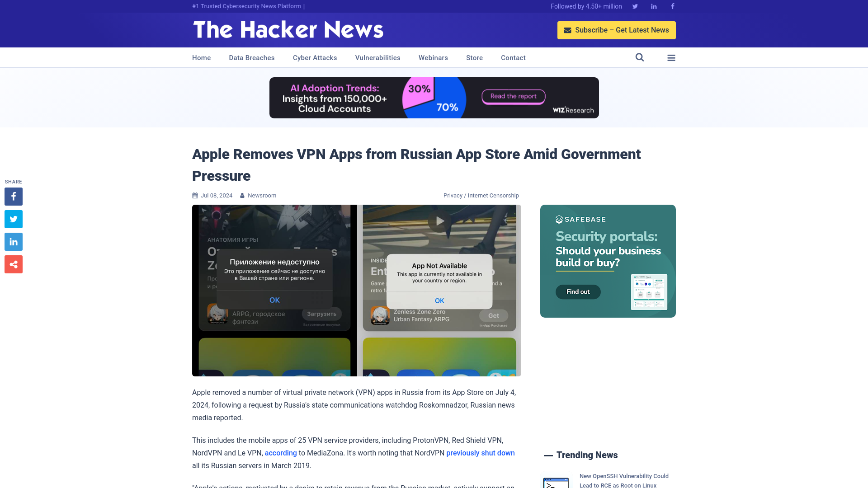Click the Find out button in SafeBase ad
This screenshot has width=868, height=488.
point(578,292)
